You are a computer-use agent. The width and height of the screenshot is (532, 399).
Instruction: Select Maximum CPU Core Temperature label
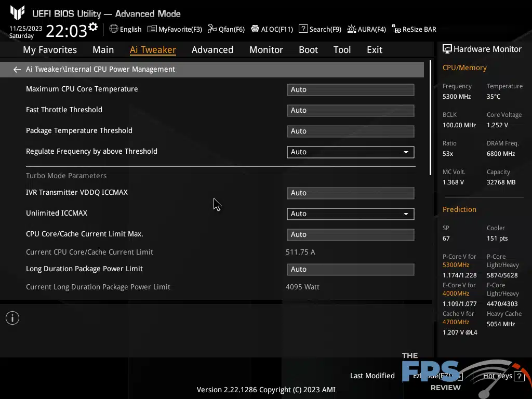click(82, 89)
